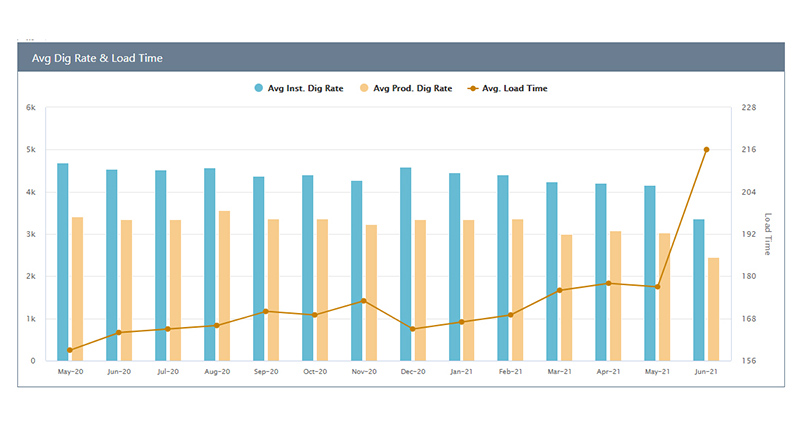Click the blue legend circle marker
The width and height of the screenshot is (800, 437).
(x=259, y=88)
